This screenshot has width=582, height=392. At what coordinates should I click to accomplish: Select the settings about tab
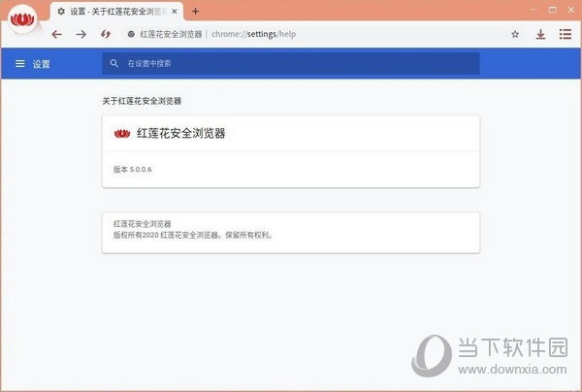click(116, 12)
